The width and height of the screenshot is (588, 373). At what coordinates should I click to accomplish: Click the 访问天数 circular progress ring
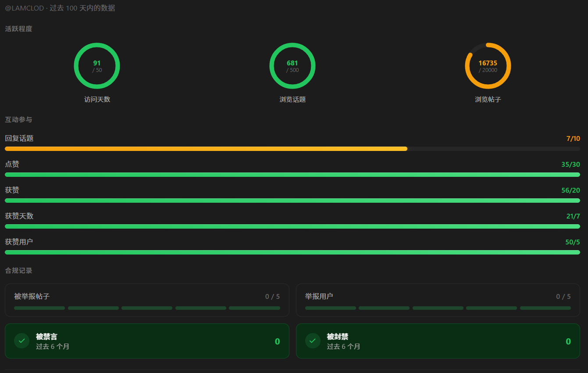tap(97, 66)
